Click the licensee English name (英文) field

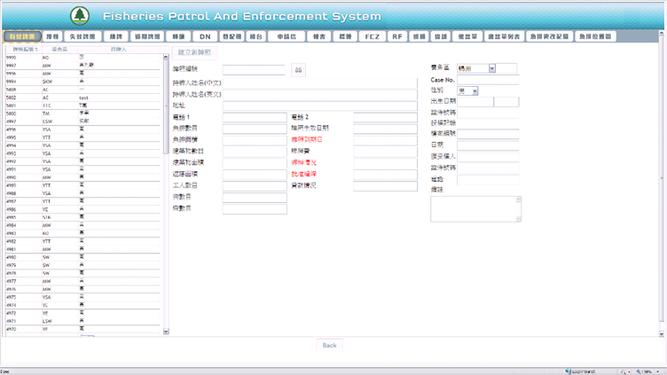pyautogui.click(x=320, y=94)
